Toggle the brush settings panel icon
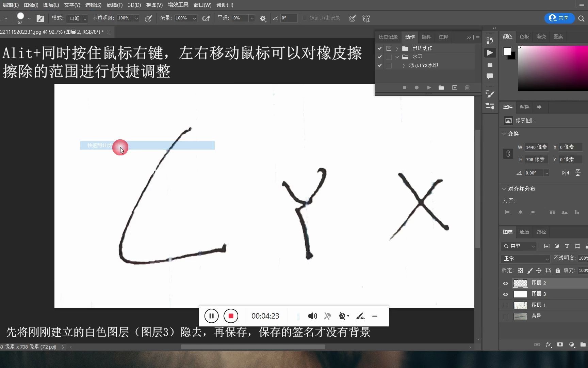Viewport: 588px width, 368px height. tap(40, 18)
